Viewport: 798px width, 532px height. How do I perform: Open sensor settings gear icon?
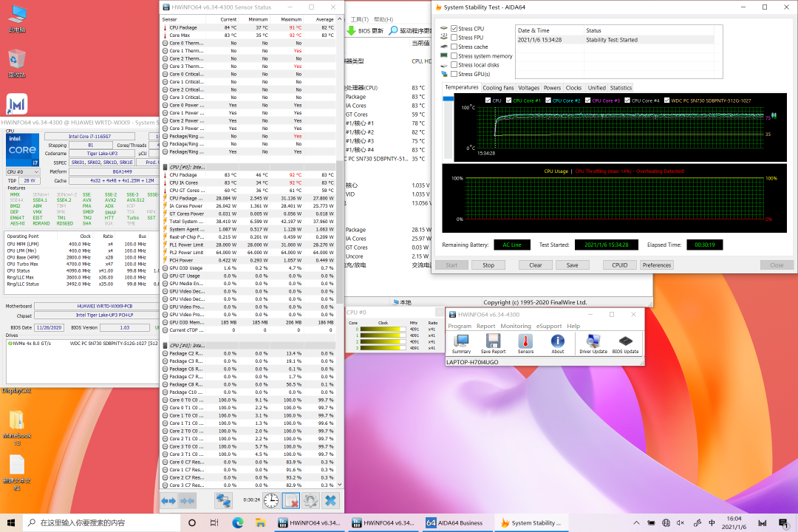pos(310,501)
